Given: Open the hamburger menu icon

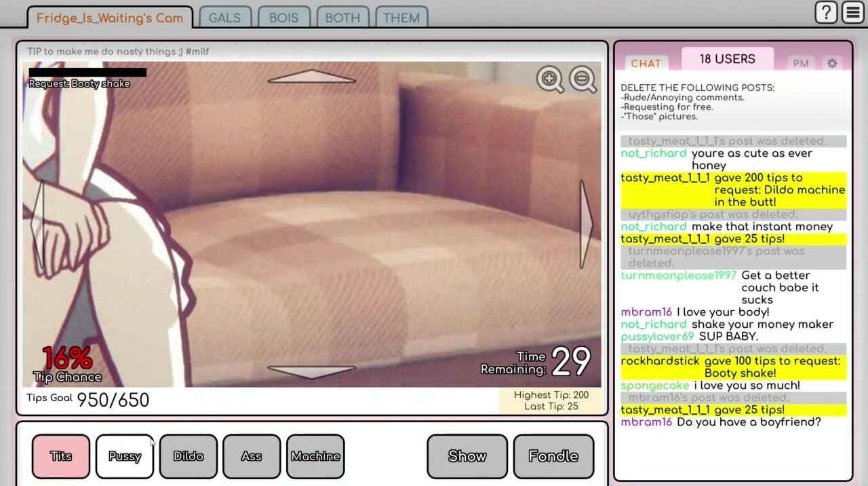Looking at the screenshot, I should pyautogui.click(x=853, y=12).
